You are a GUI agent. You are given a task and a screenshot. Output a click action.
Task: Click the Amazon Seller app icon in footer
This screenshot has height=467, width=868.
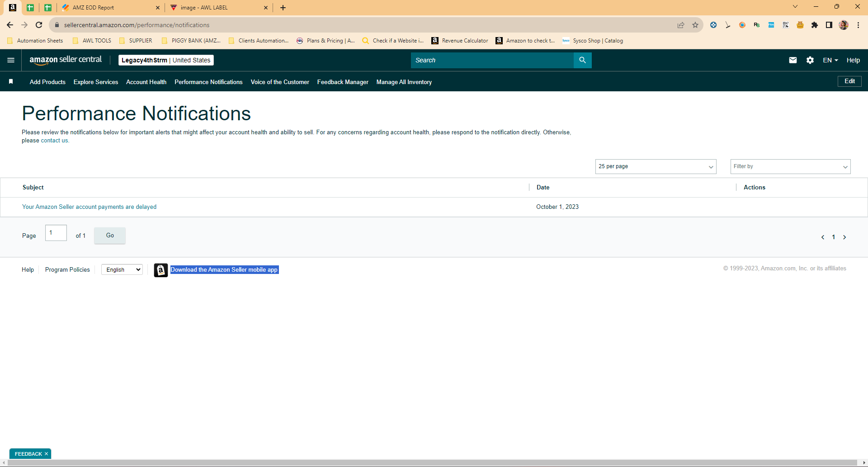tap(161, 270)
